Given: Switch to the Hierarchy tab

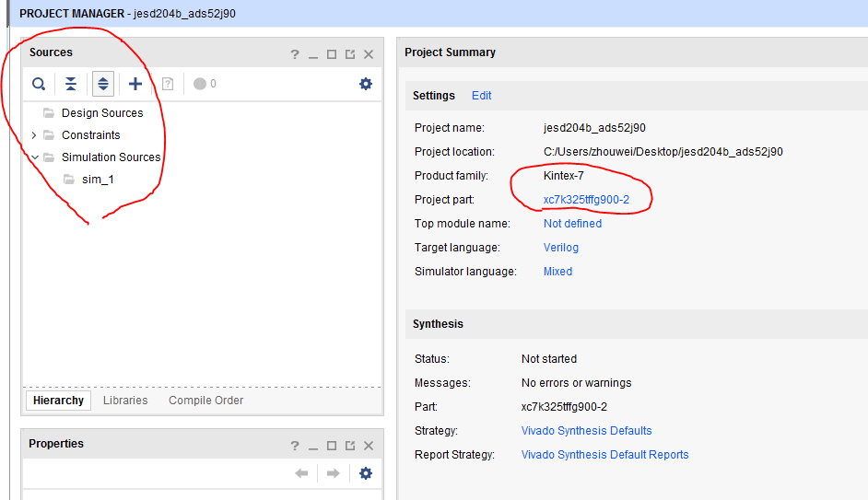Looking at the screenshot, I should 58,401.
